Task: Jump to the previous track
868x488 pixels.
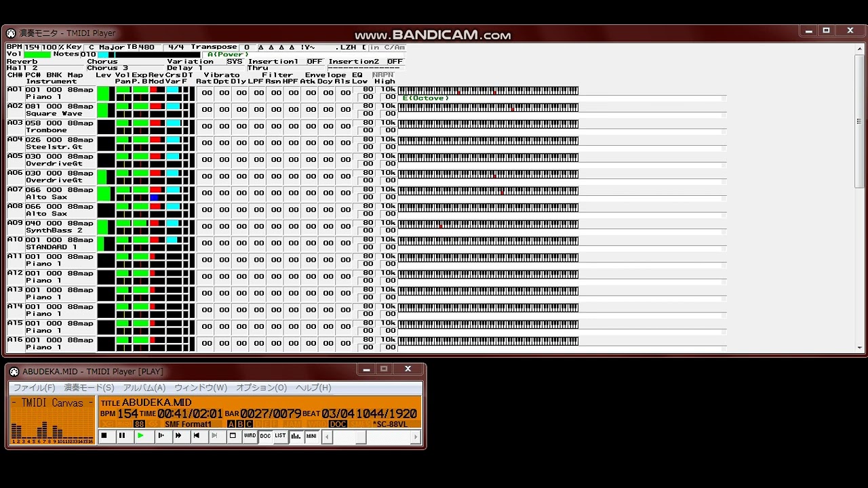Action: pyautogui.click(x=196, y=436)
